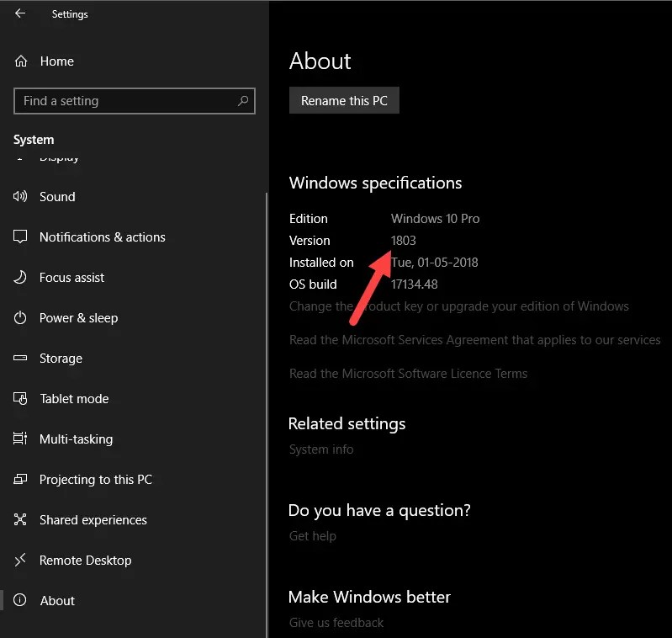Image resolution: width=672 pixels, height=638 pixels.
Task: Click the Projecting to this PC icon
Action: point(20,479)
